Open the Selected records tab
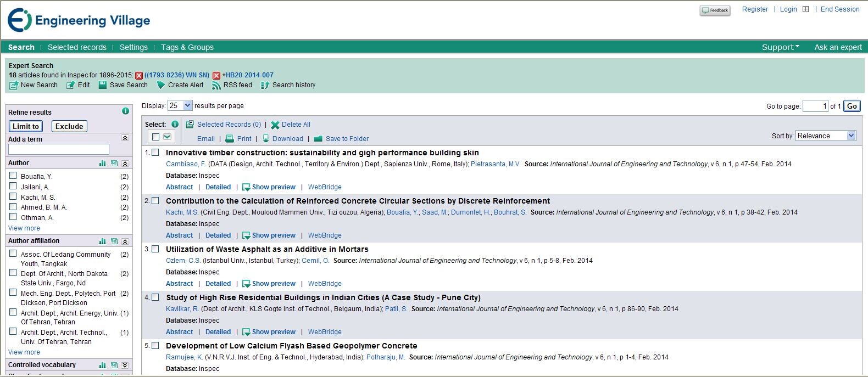 77,47
